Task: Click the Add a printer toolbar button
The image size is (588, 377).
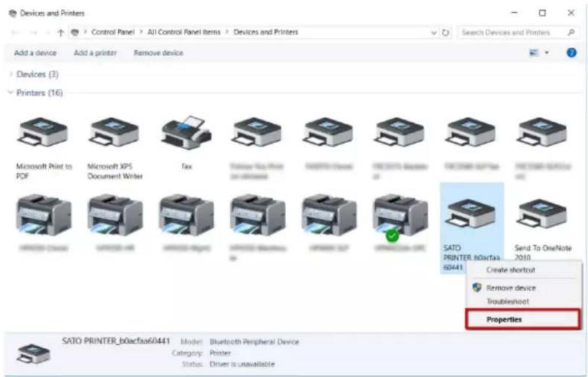Action: coord(95,53)
